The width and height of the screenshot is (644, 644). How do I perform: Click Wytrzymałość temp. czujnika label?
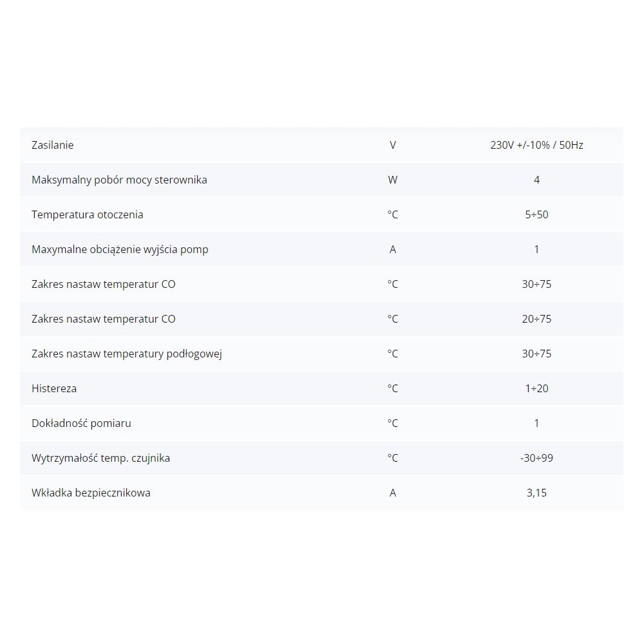100,458
